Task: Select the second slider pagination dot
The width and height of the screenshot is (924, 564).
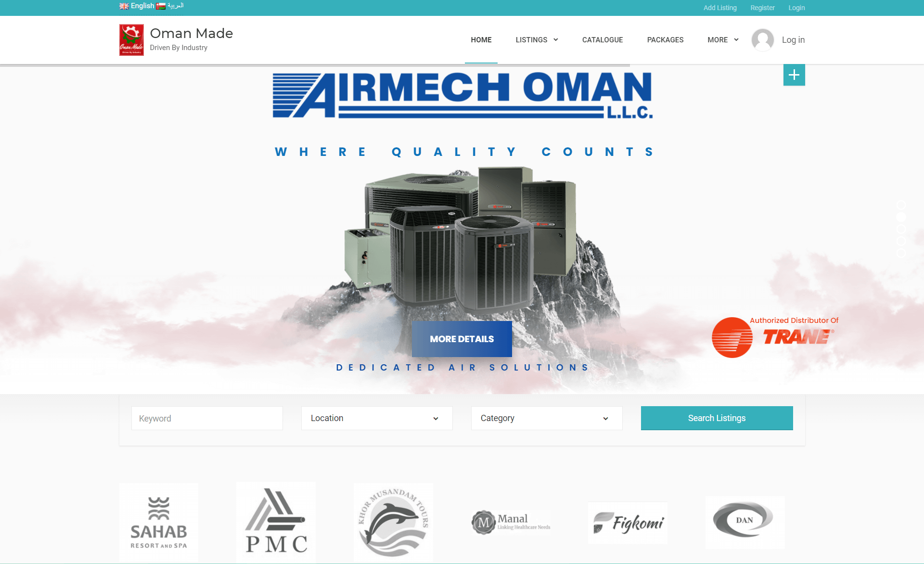Action: [x=901, y=218]
